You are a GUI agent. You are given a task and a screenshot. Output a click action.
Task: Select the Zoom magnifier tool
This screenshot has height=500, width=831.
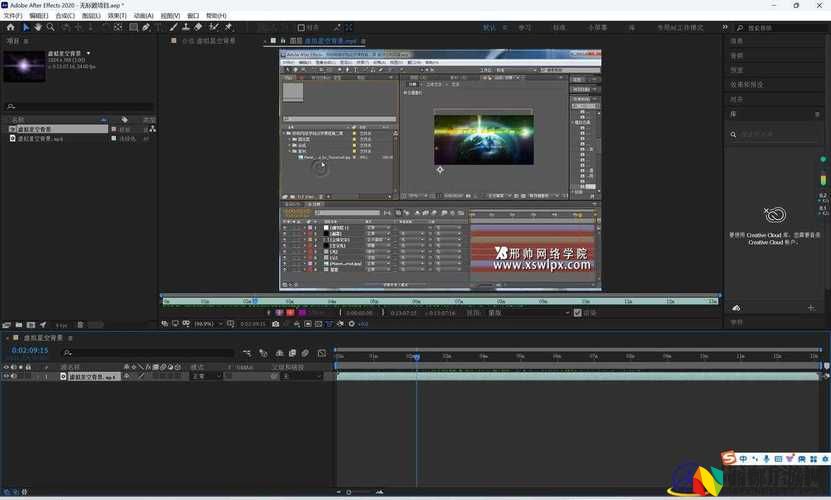click(x=50, y=27)
